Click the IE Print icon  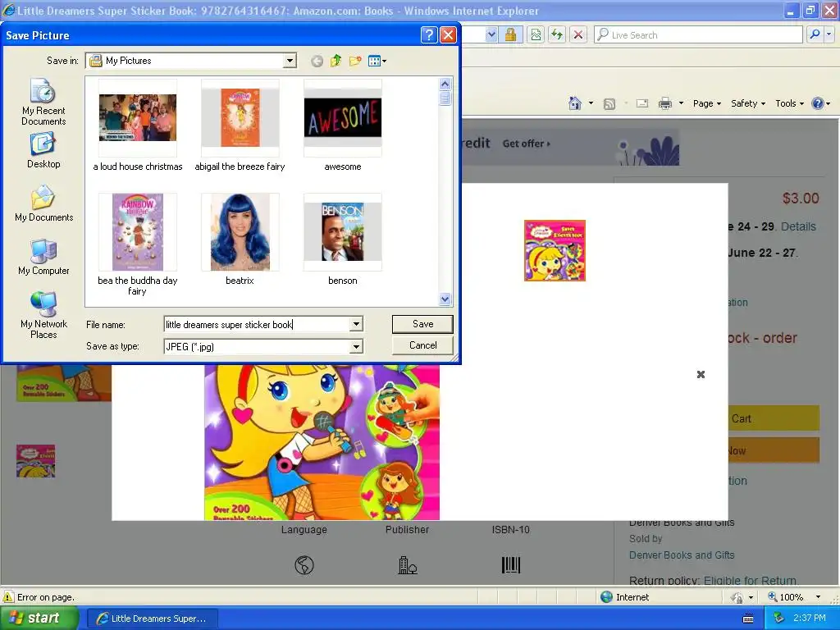pyautogui.click(x=664, y=103)
